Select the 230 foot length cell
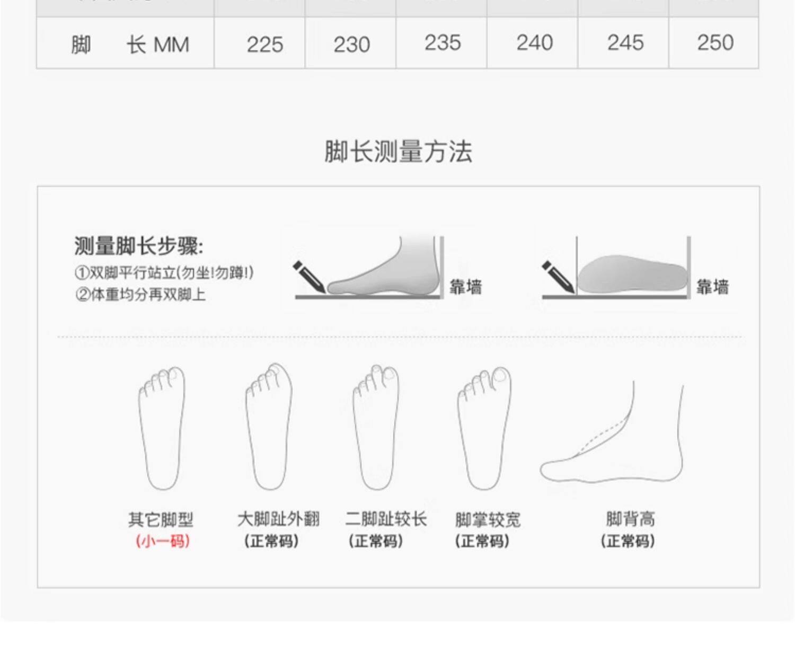 click(351, 43)
